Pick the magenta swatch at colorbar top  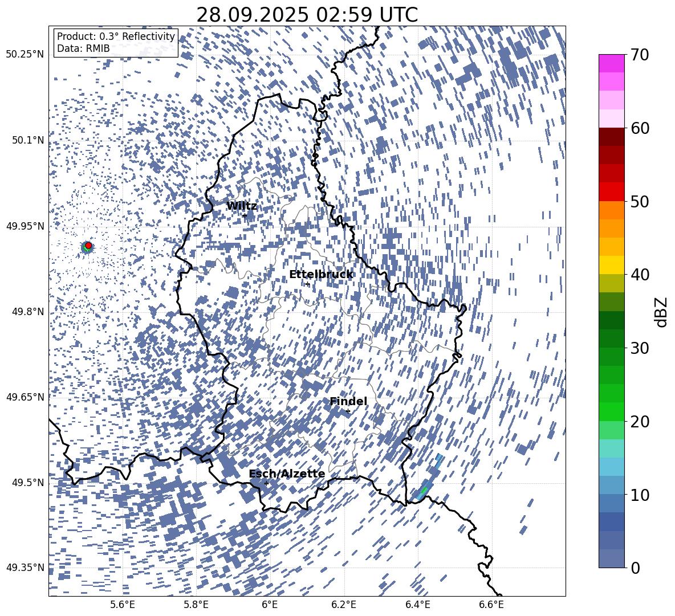coord(611,64)
